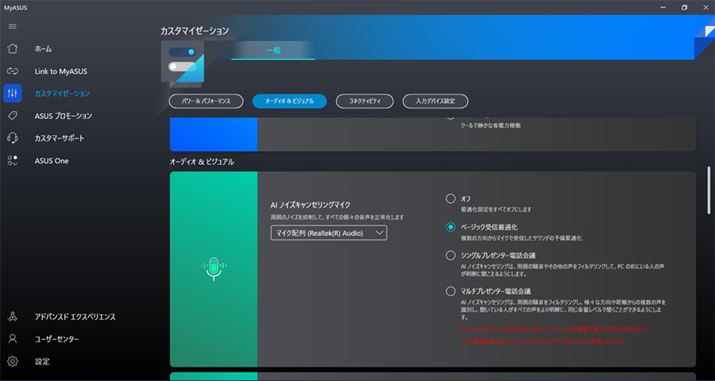
Task: Open カスタマーサポート page
Action: coord(60,138)
